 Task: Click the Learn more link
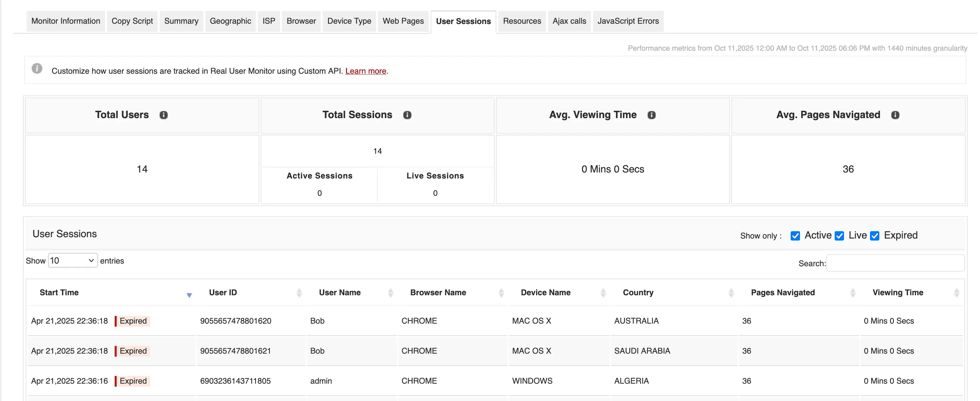tap(366, 71)
